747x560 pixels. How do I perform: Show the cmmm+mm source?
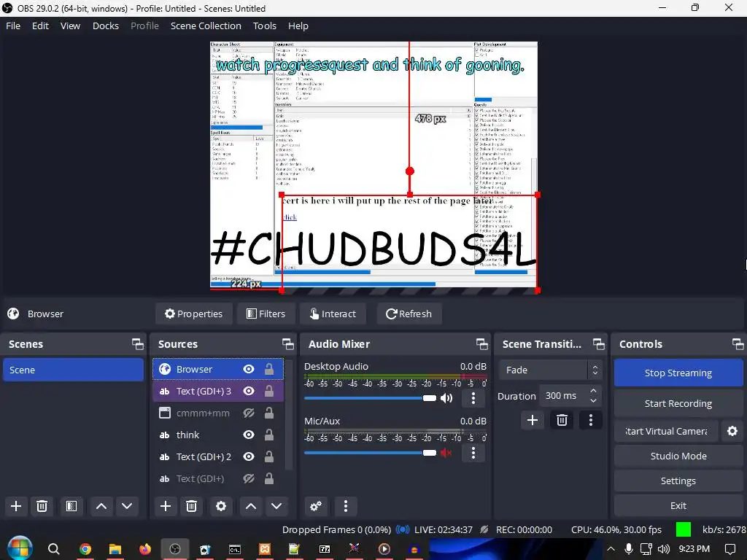click(249, 413)
